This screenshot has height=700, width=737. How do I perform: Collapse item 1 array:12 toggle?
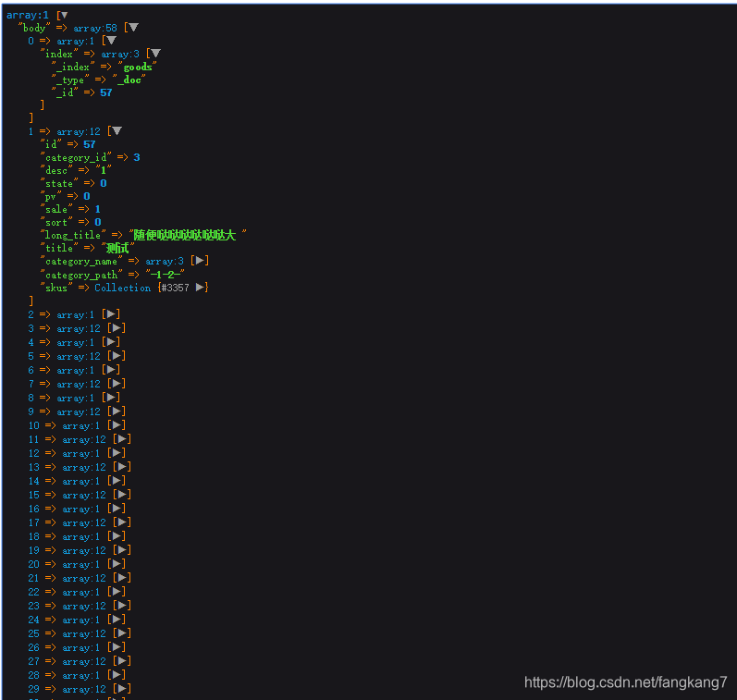pos(117,131)
